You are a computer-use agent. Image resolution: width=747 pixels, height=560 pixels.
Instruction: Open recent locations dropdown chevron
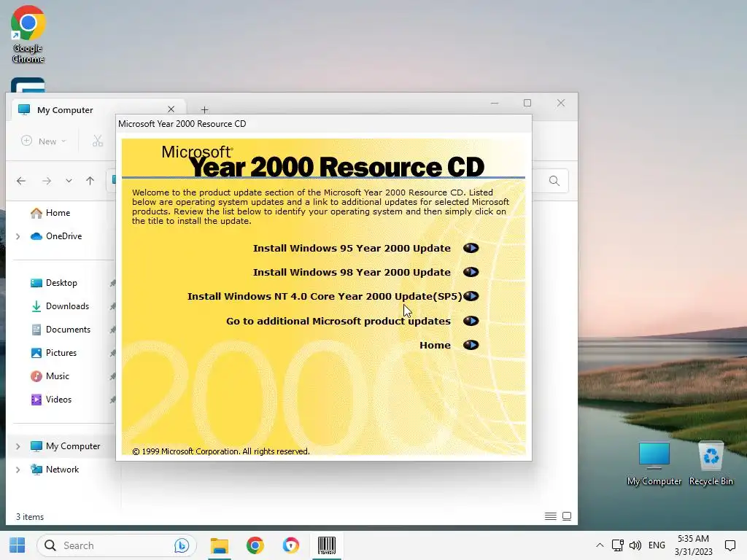coord(69,181)
